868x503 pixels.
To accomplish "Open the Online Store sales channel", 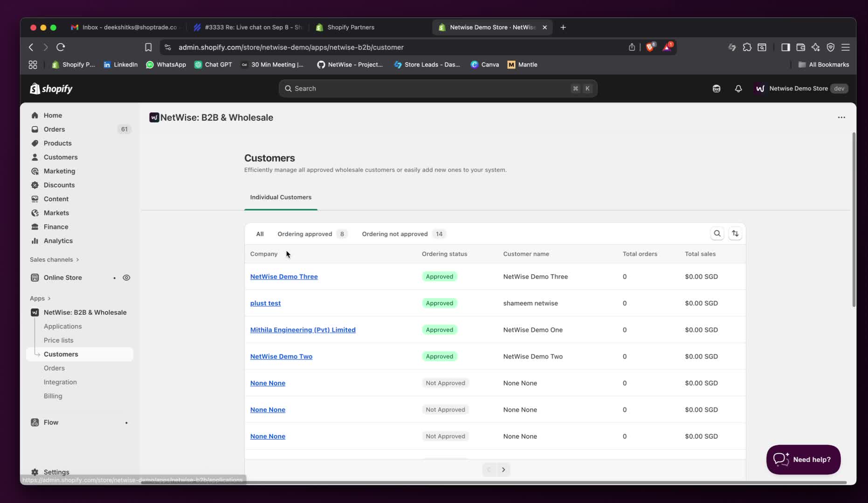I will [x=63, y=278].
